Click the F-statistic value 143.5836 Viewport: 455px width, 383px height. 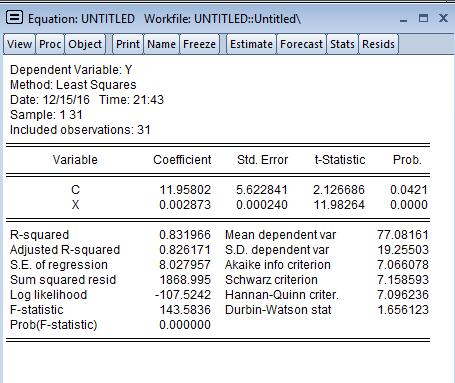[185, 310]
